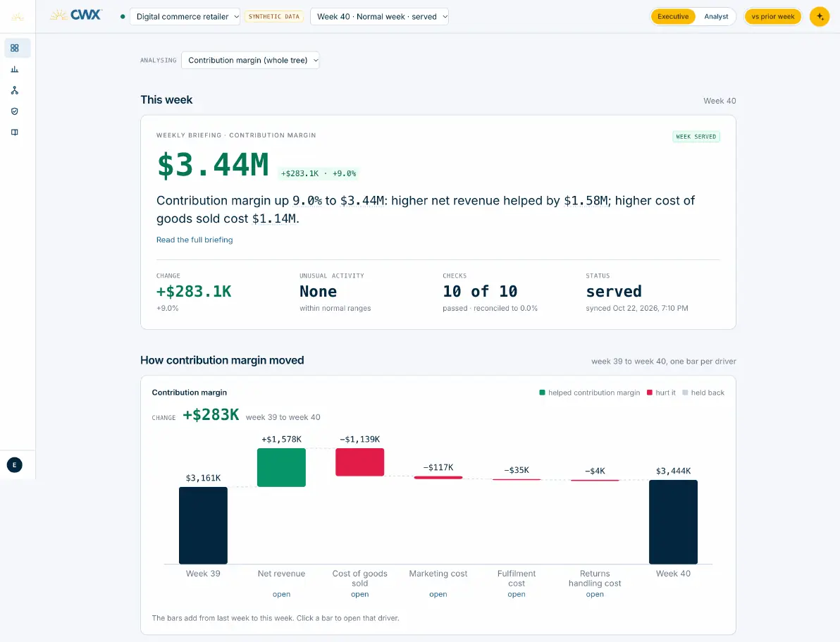Click the red Marketing cost bar

click(x=438, y=477)
